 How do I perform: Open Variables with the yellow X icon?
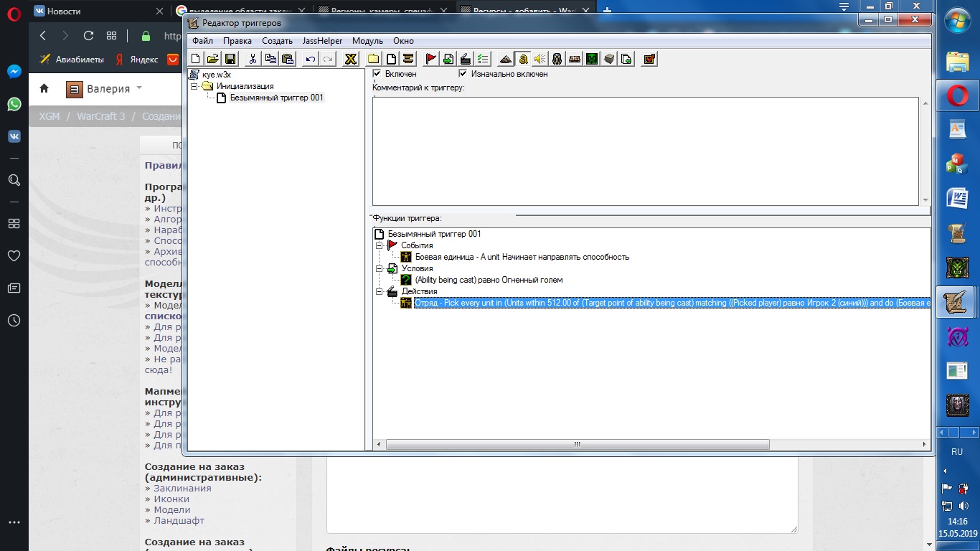point(350,59)
